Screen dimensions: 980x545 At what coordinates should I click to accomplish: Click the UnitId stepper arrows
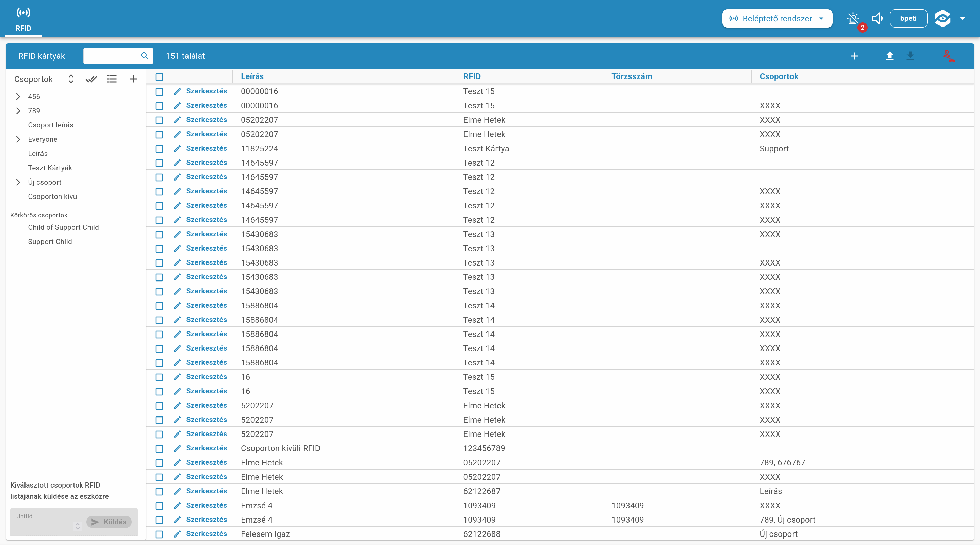78,526
